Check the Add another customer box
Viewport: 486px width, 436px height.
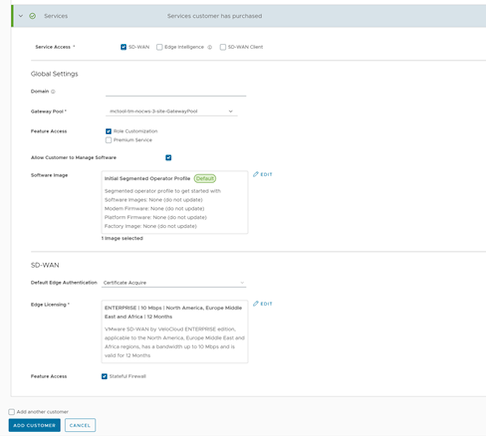12,412
